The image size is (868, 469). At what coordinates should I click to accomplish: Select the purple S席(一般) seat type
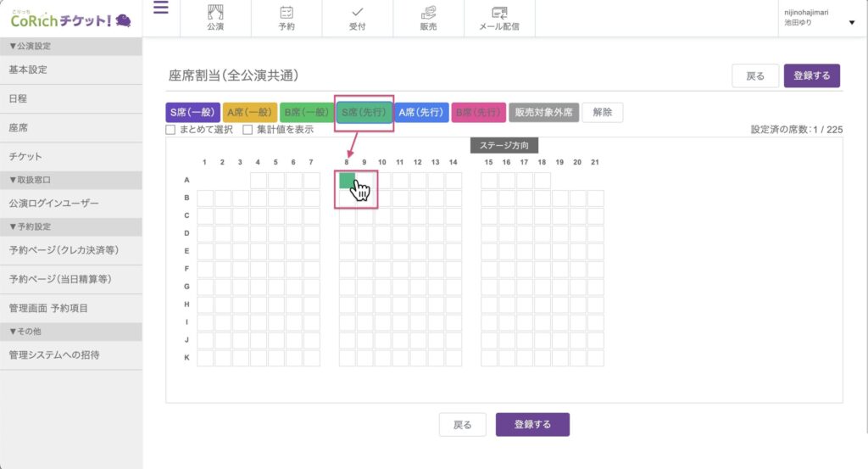click(193, 112)
